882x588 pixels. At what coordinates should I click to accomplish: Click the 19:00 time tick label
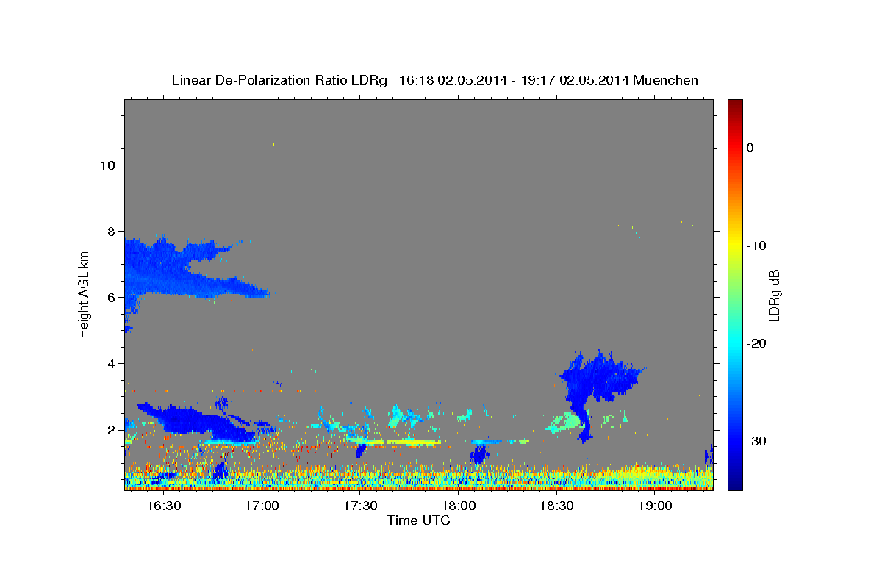[655, 506]
